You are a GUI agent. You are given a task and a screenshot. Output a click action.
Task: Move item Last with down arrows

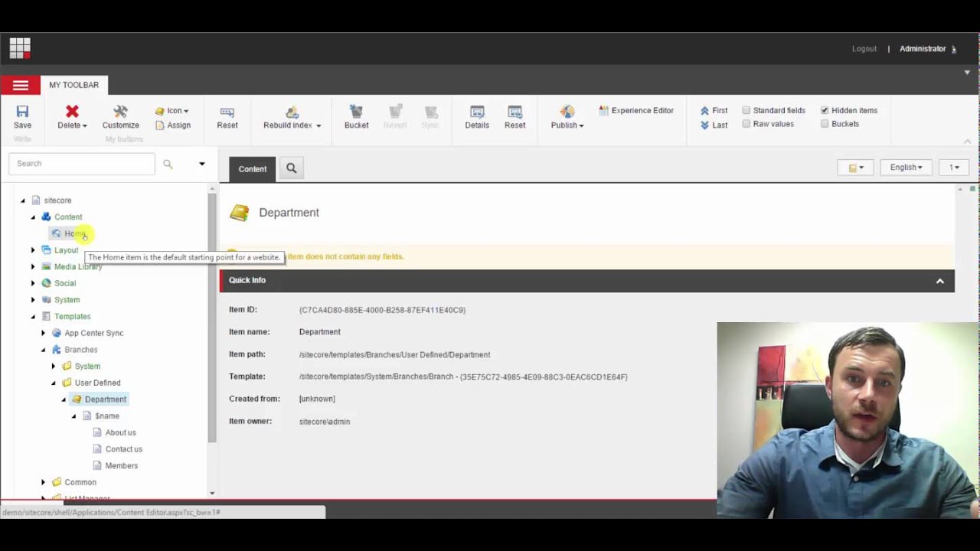(714, 125)
